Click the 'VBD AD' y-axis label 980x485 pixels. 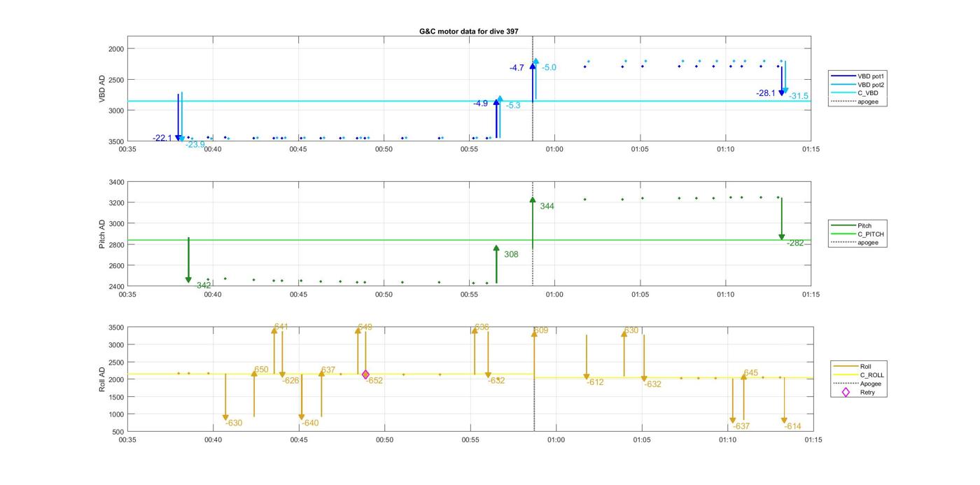[x=102, y=88]
